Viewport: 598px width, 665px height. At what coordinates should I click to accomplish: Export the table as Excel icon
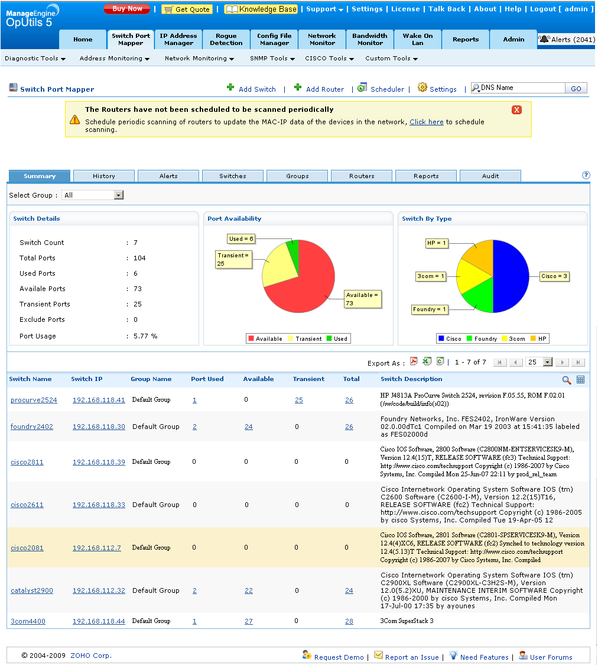pos(427,361)
